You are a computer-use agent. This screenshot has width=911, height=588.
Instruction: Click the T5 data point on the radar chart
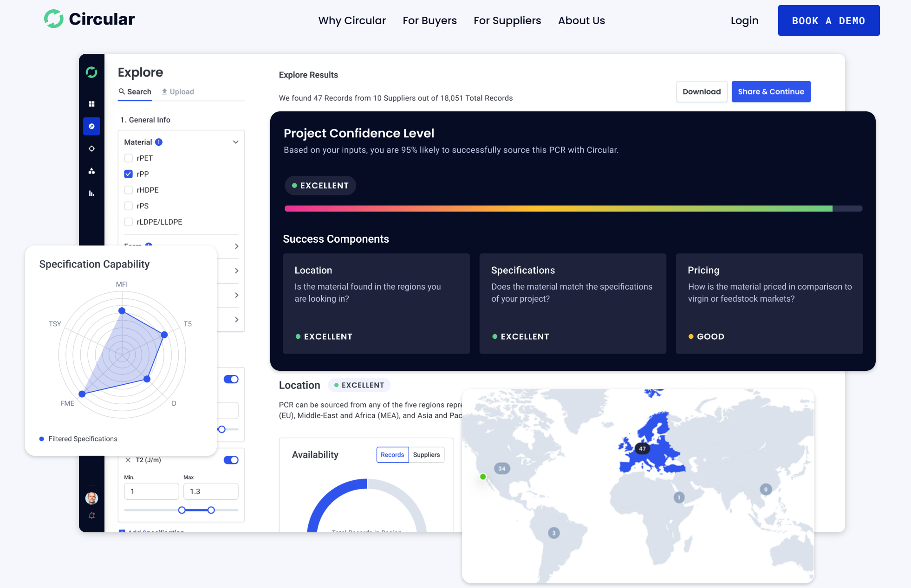[164, 335]
